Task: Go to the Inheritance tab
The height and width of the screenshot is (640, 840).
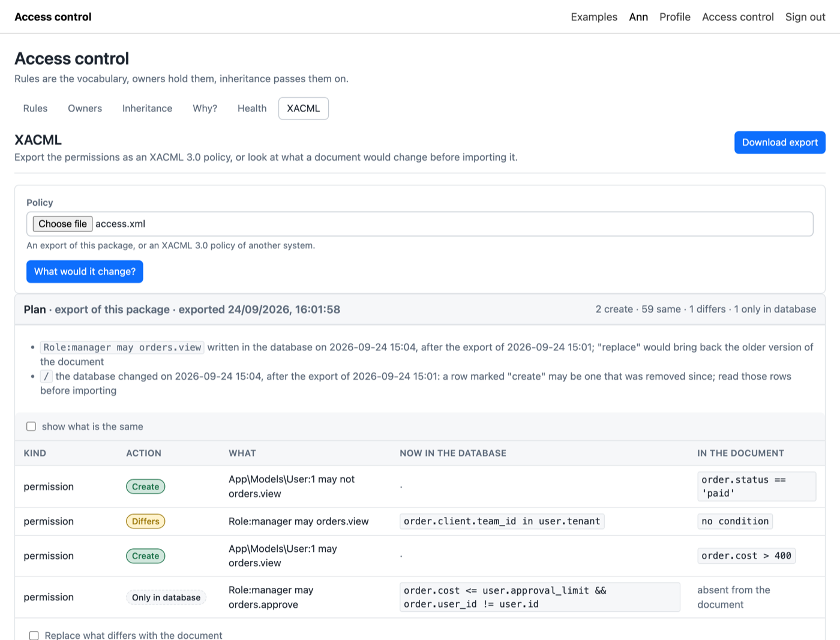Action: (x=147, y=109)
